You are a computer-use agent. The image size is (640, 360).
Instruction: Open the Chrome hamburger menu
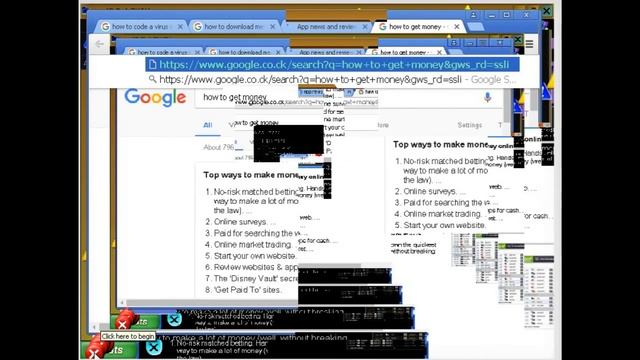point(529,44)
